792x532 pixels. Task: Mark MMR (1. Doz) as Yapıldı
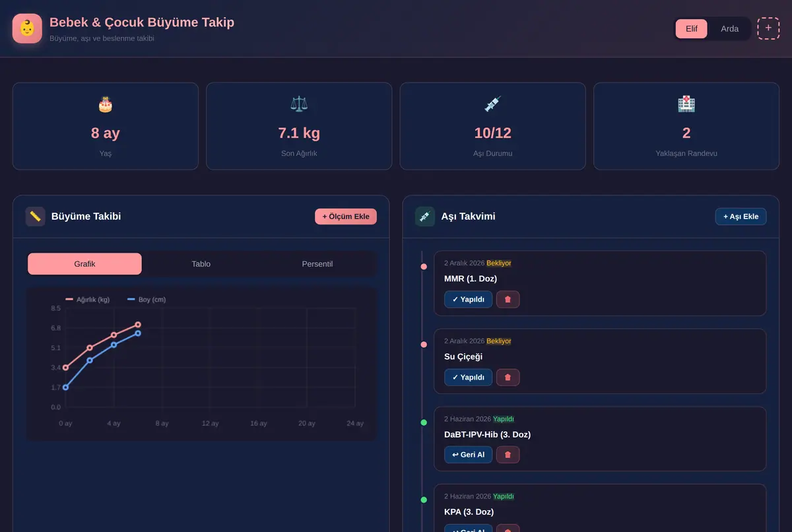click(x=469, y=300)
